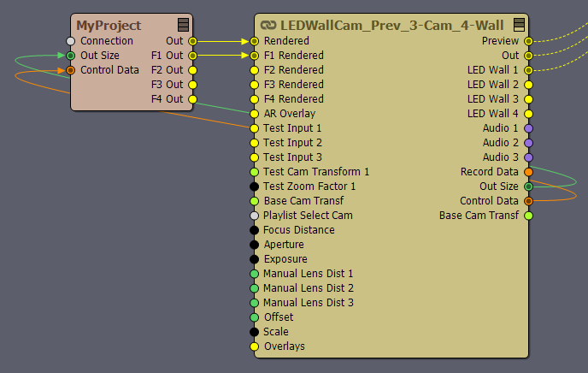Viewport: 588px width, 373px height.
Task: Click the Focus Distance pin label
Action: (299, 229)
